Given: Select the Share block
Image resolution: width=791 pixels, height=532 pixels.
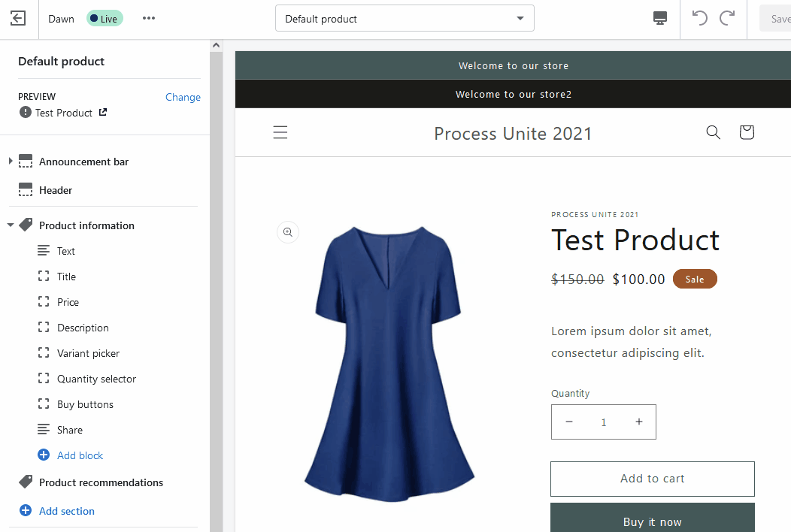Looking at the screenshot, I should (70, 430).
